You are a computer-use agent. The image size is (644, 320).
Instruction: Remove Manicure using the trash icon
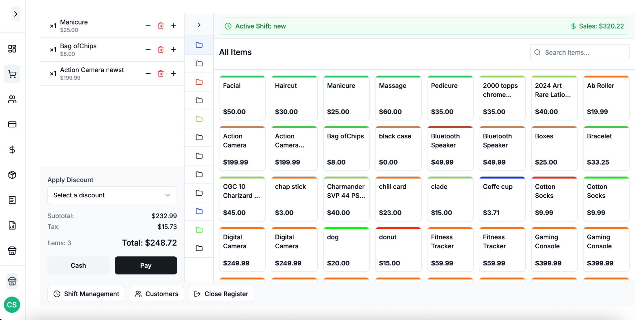(x=161, y=25)
